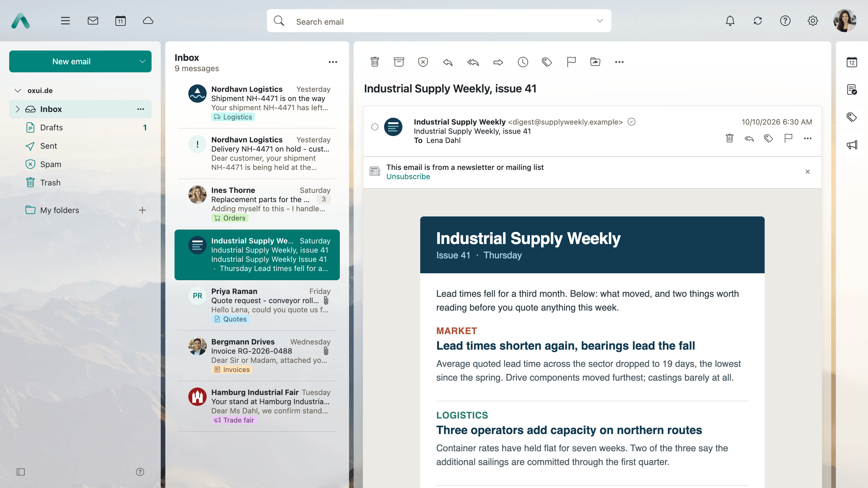868x488 pixels.
Task: Open New email dropdown arrow
Action: pos(142,61)
